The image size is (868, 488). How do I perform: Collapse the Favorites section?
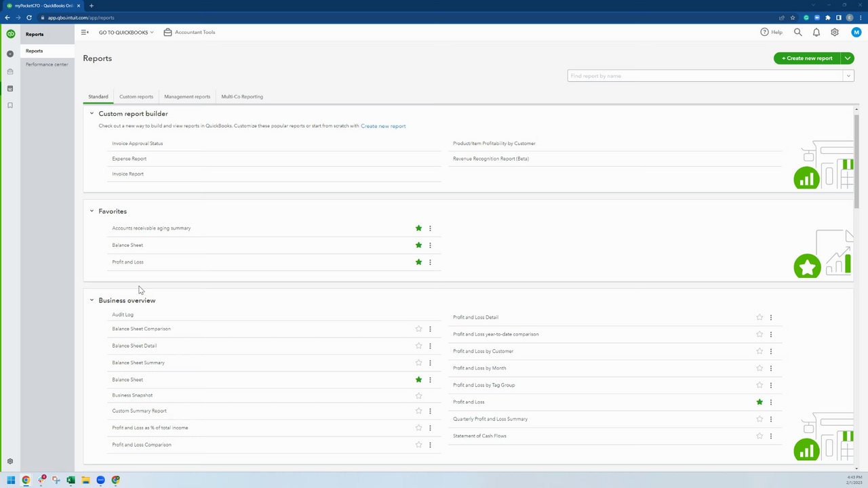click(x=92, y=211)
